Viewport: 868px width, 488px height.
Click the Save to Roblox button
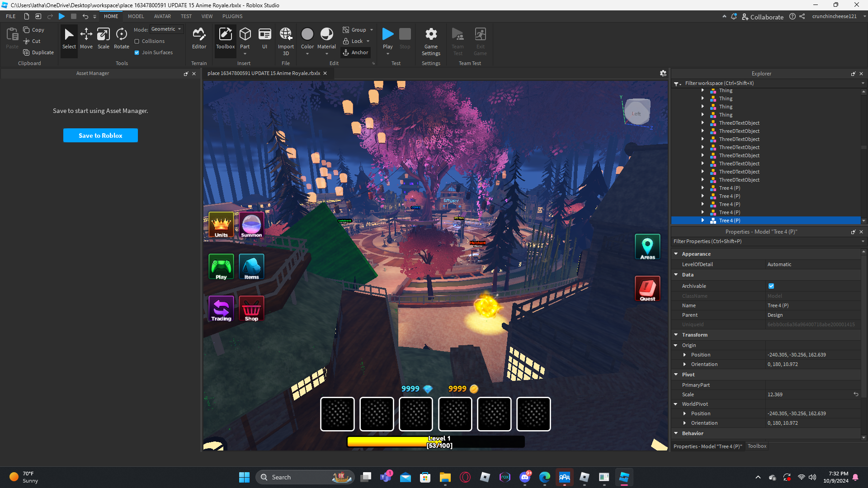tap(100, 136)
